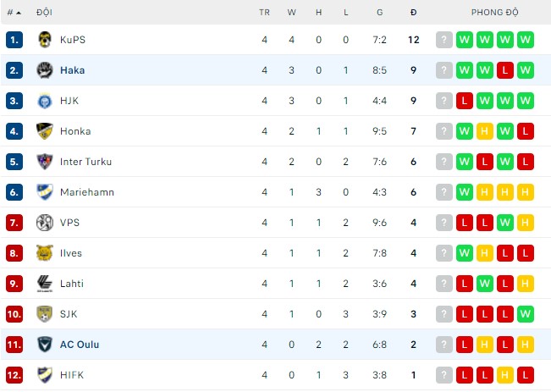Open the AC Oulu team link
Screen dimensions: 551x392
pyautogui.click(x=80, y=345)
